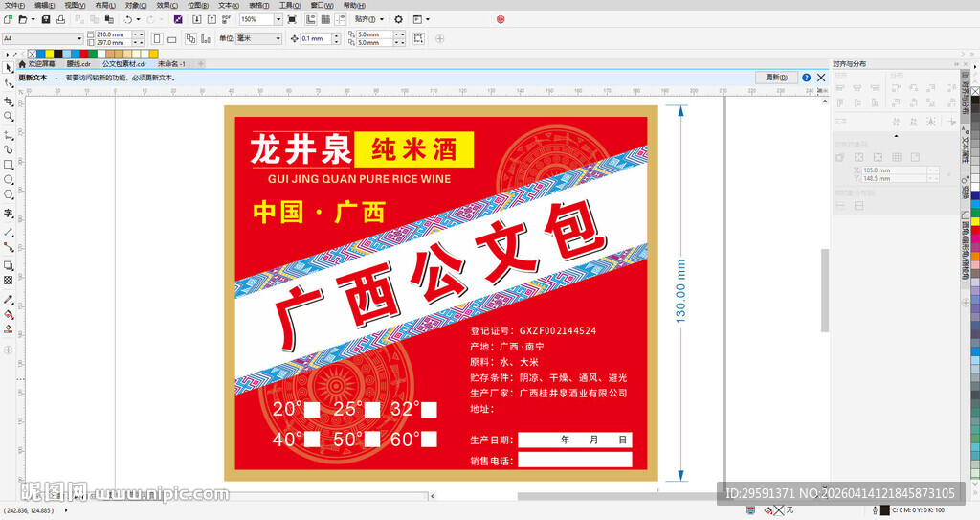Toggle Show grid icon
The image size is (980, 520).
325,19
